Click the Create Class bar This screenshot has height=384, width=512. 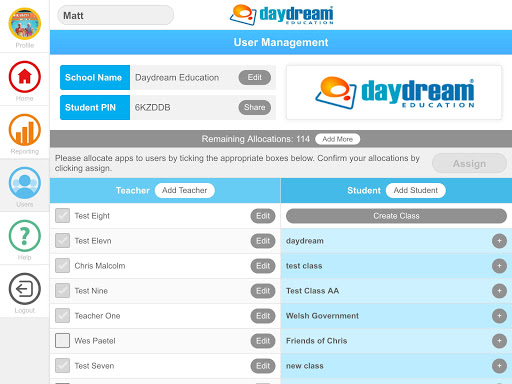(x=396, y=216)
